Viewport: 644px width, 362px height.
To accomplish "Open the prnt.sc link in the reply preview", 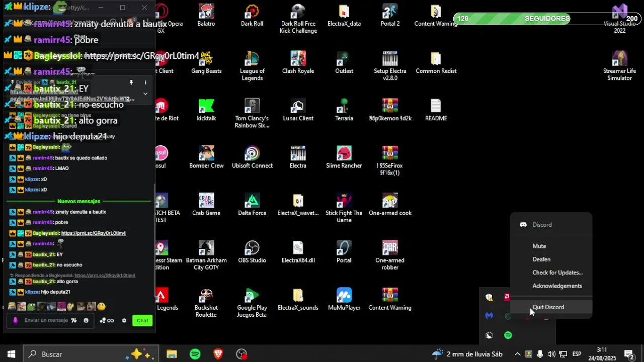I will point(105,276).
